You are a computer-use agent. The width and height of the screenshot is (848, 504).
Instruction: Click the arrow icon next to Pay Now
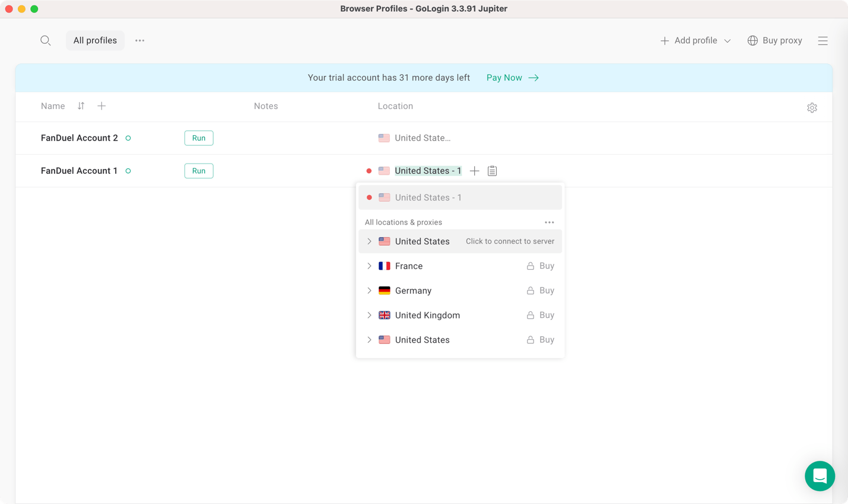[x=533, y=78]
